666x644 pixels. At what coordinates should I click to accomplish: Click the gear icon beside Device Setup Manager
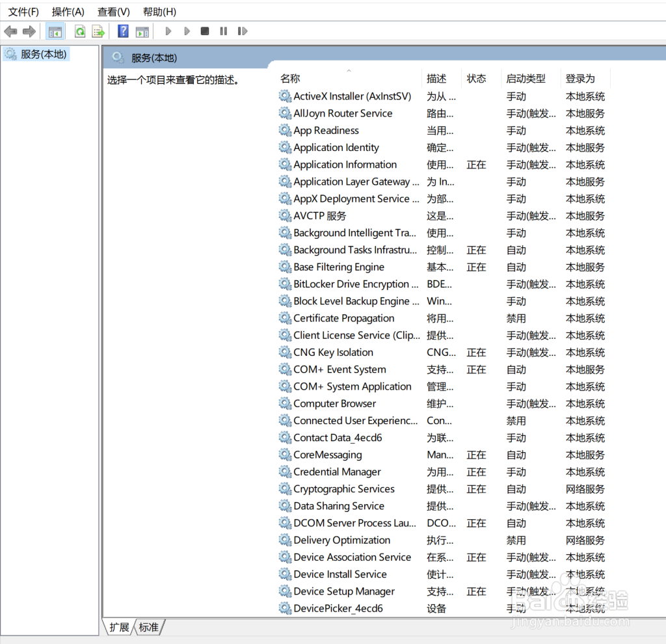(x=285, y=591)
